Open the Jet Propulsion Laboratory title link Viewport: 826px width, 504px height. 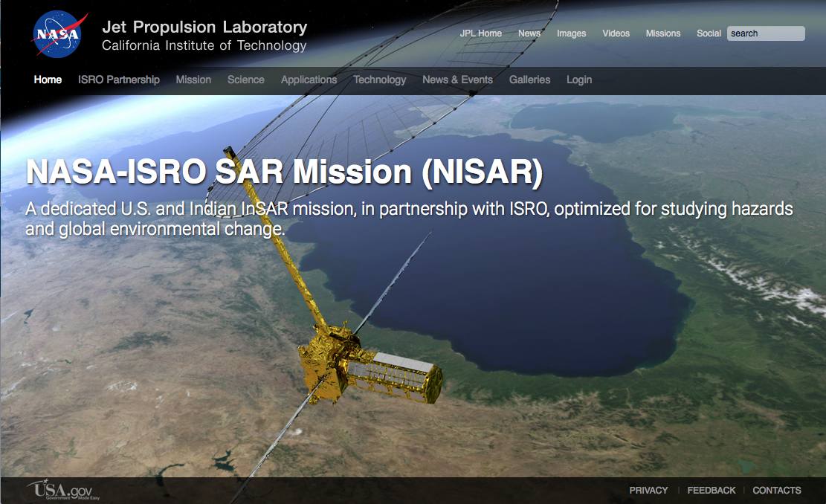tap(204, 27)
